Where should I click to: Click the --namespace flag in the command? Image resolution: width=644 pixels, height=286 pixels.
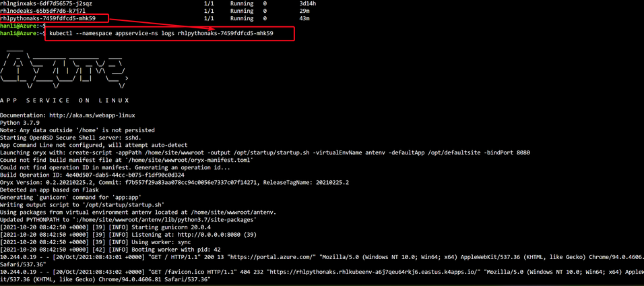click(94, 33)
